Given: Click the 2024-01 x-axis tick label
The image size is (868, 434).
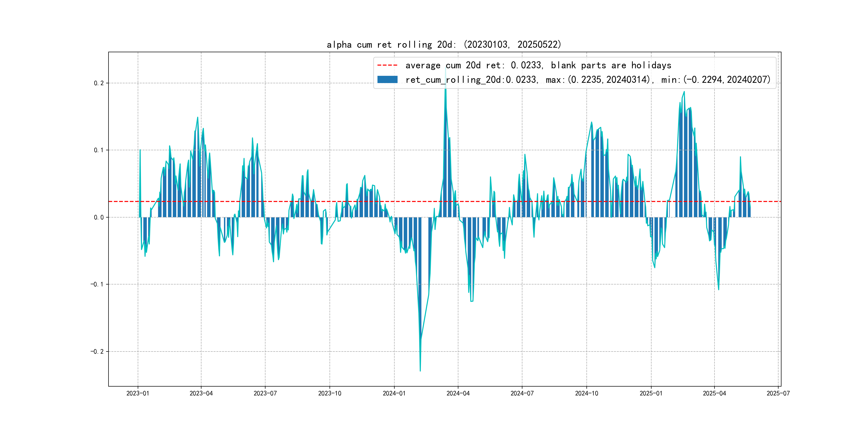Looking at the screenshot, I should pyautogui.click(x=394, y=393).
